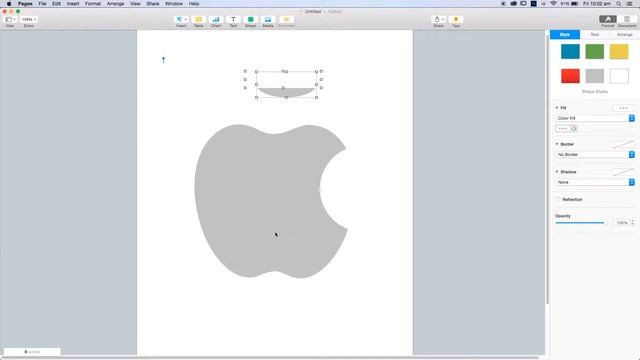Open the View menu in menu bar
The height and width of the screenshot is (360, 640).
coord(135,4)
